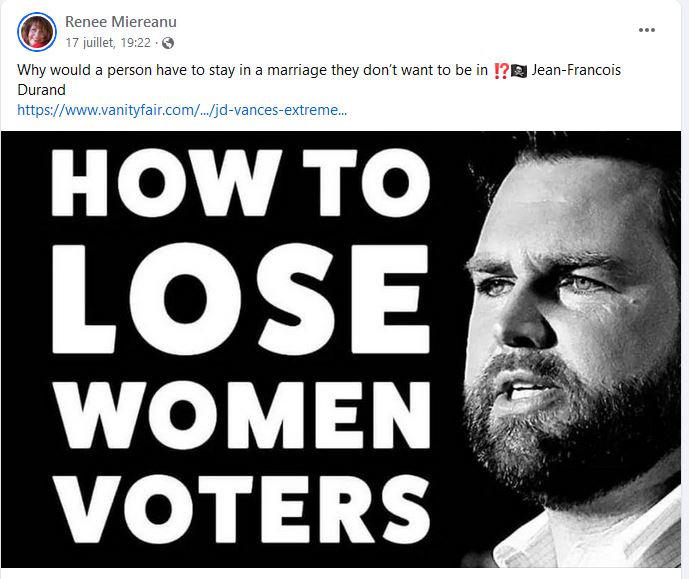
Task: Click the surname Durand on second line
Action: click(44, 91)
